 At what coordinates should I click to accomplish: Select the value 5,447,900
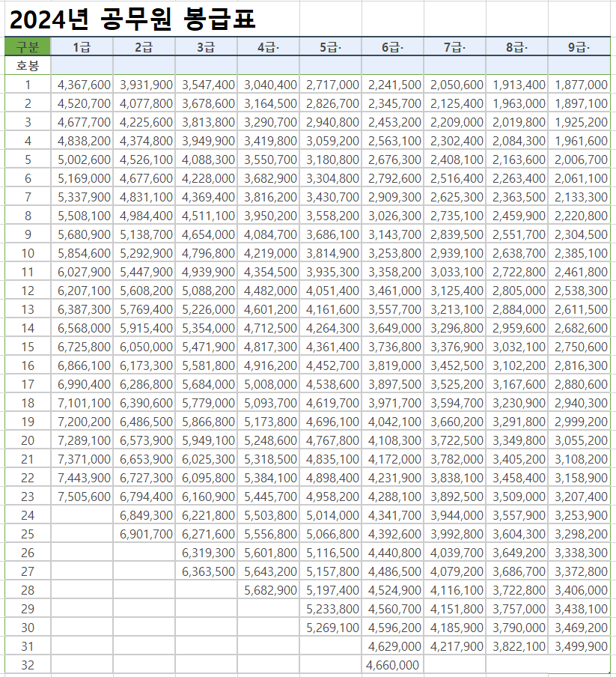144,272
